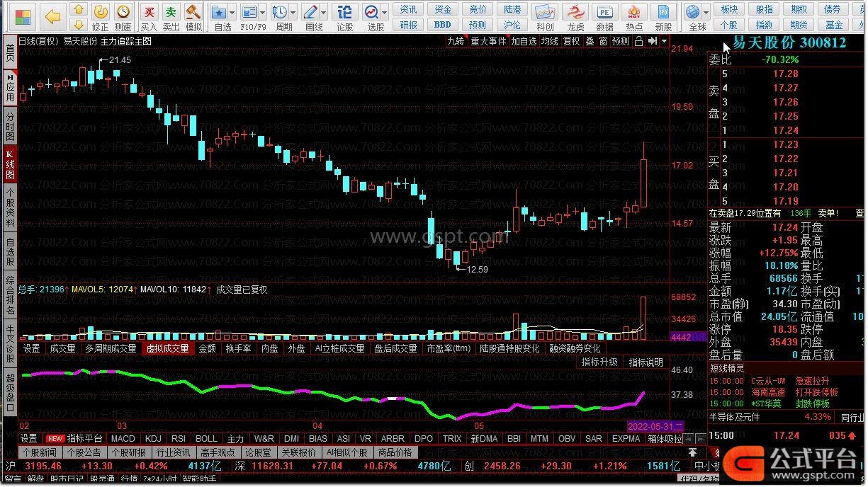The image size is (868, 487).
Task: Toggle the 复权 price adjustment button
Action: (571, 41)
